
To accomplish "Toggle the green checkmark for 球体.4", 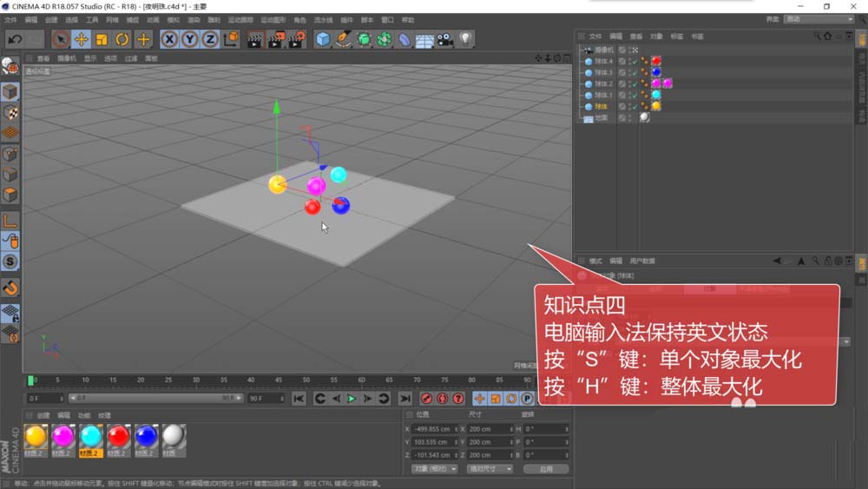I will point(635,62).
